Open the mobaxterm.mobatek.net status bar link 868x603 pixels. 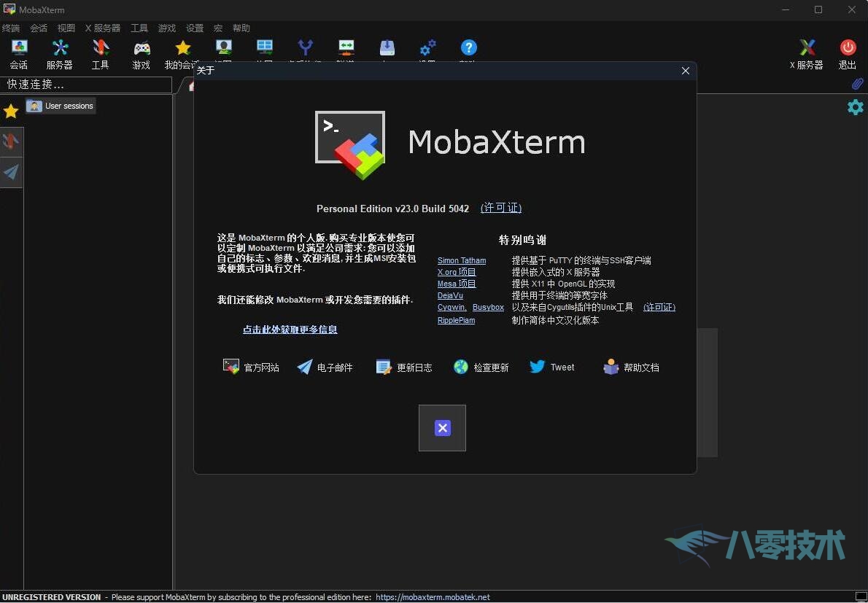[x=433, y=597]
